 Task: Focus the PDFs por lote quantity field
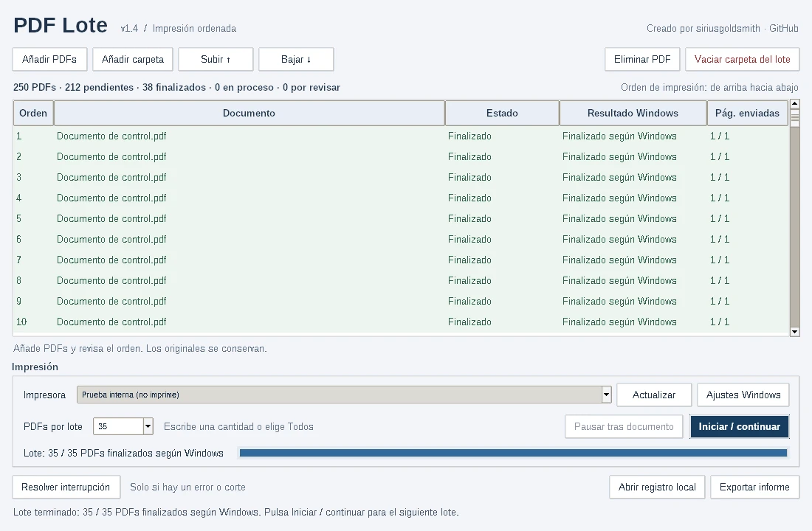coord(118,426)
